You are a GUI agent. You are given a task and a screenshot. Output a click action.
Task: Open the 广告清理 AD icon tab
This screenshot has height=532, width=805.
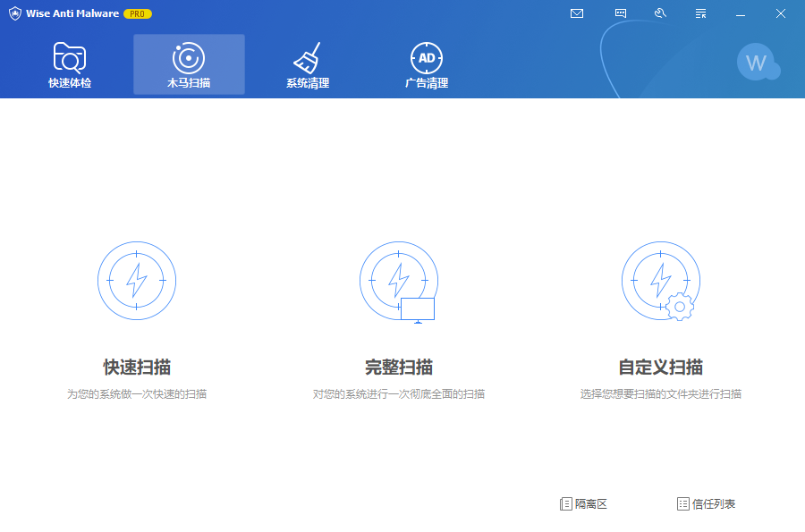tap(427, 64)
